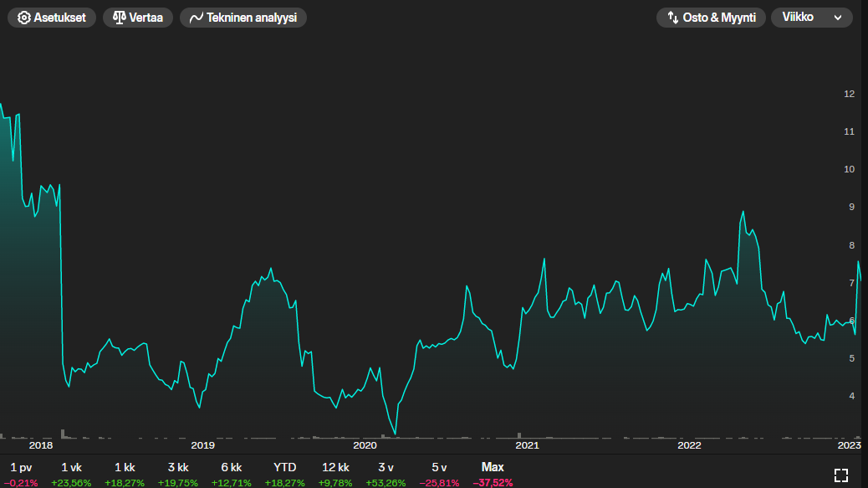Click the gear icon in Asetukset

24,18
